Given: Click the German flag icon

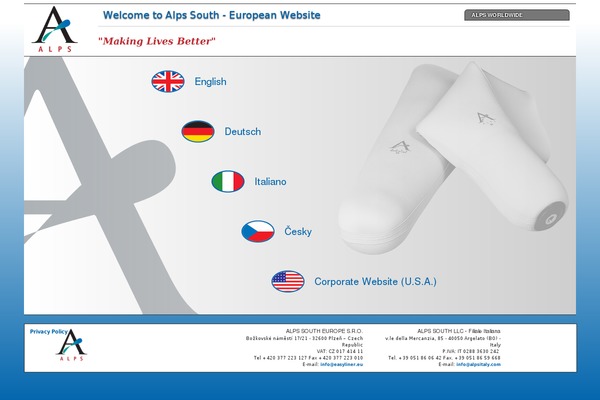Looking at the screenshot, I should (x=197, y=131).
